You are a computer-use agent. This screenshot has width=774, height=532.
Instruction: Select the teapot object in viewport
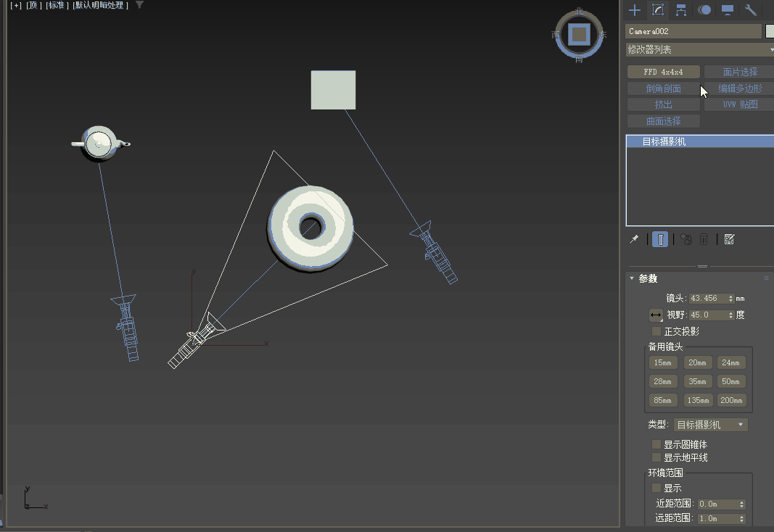[x=100, y=144]
